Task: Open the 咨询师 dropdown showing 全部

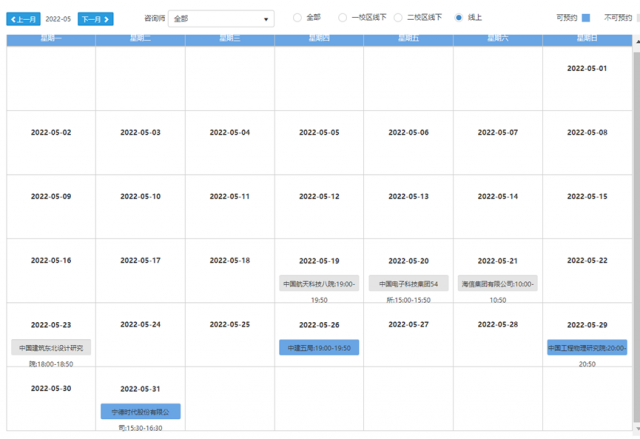Action: tap(221, 18)
